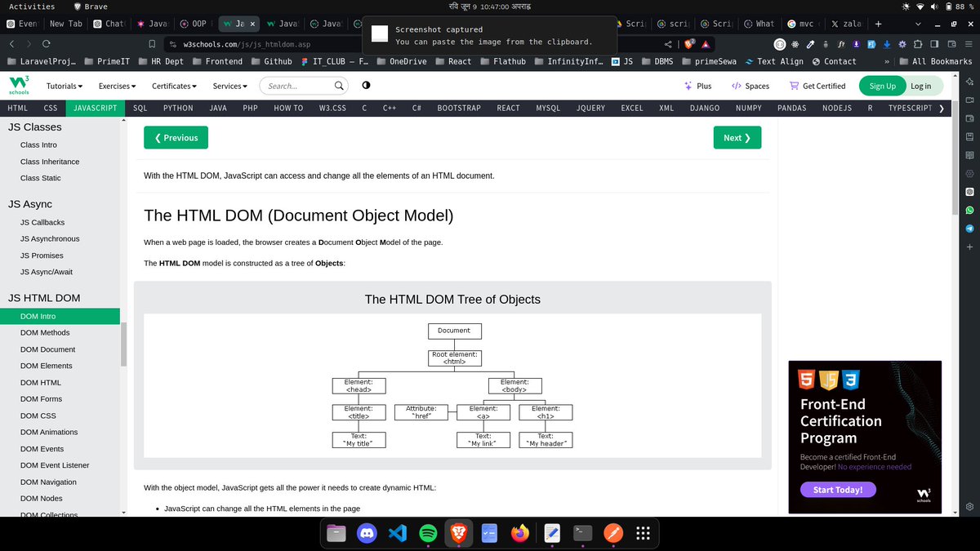Expand the Services dropdown
This screenshot has width=980, height=551.
[231, 86]
